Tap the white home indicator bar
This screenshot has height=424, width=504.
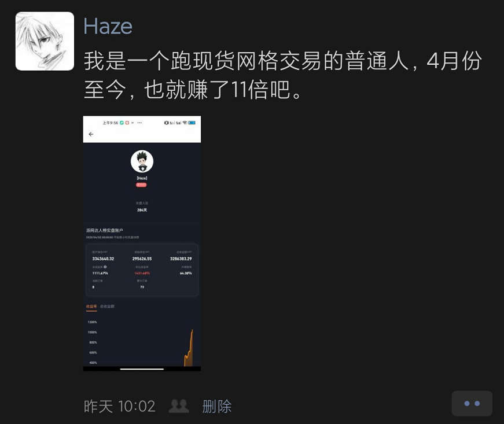point(142,369)
